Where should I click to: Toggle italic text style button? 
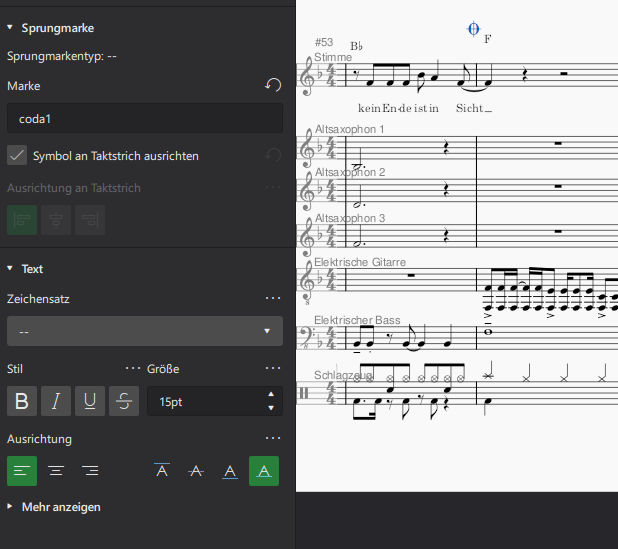click(56, 401)
